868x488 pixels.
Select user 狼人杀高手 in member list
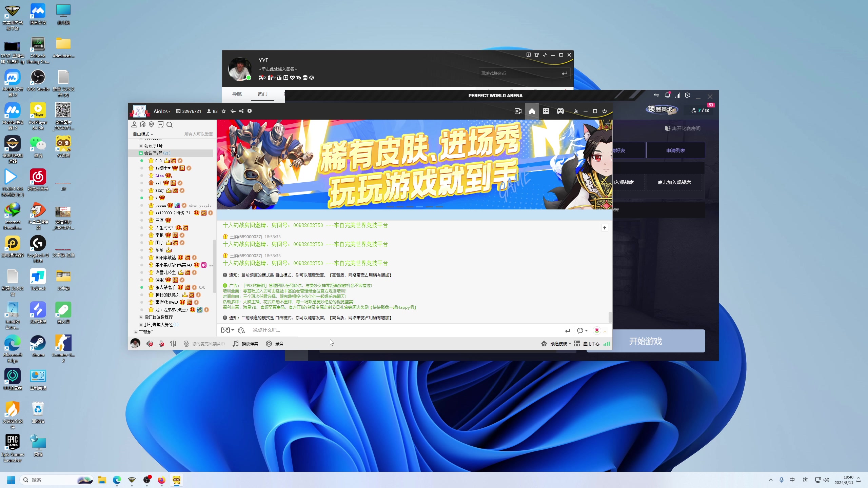(x=165, y=287)
